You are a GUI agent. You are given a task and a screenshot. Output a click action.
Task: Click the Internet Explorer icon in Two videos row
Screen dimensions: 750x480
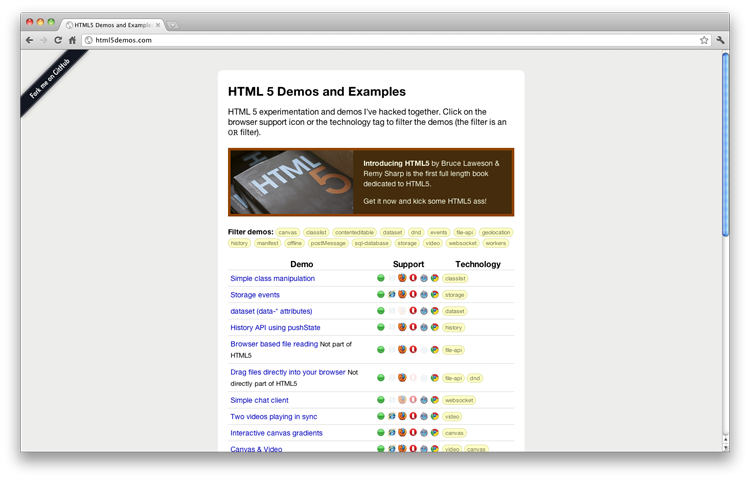coord(392,416)
